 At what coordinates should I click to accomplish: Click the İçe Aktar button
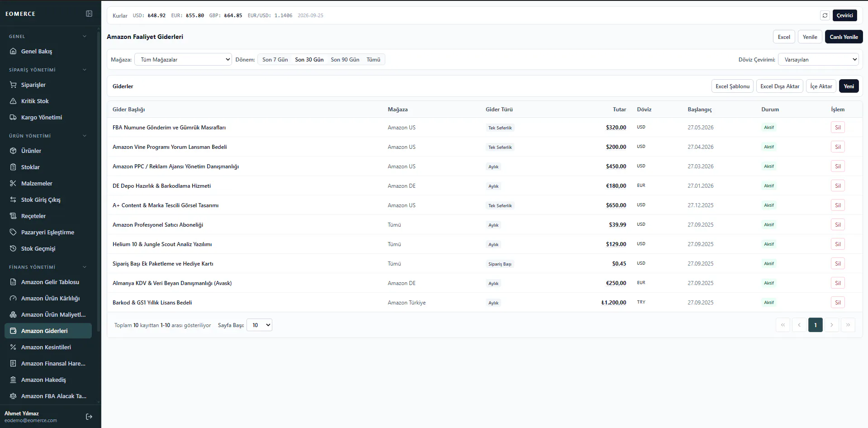821,86
